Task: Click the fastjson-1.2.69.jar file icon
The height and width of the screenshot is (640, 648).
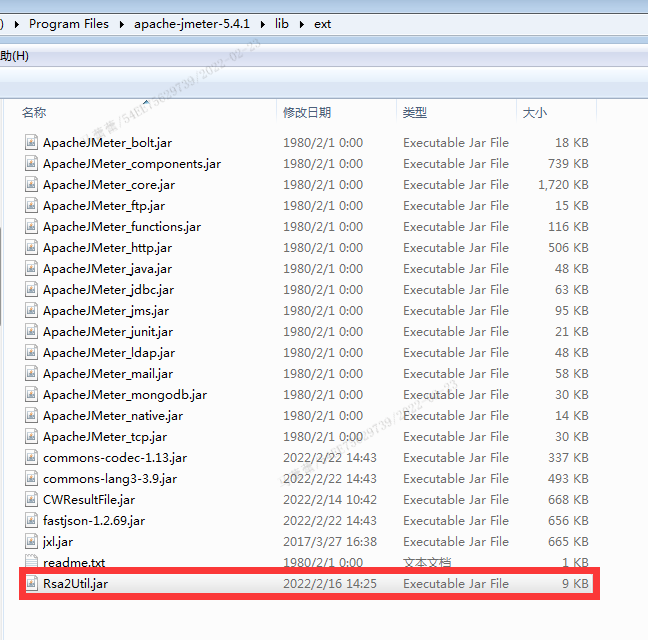Action: 31,521
